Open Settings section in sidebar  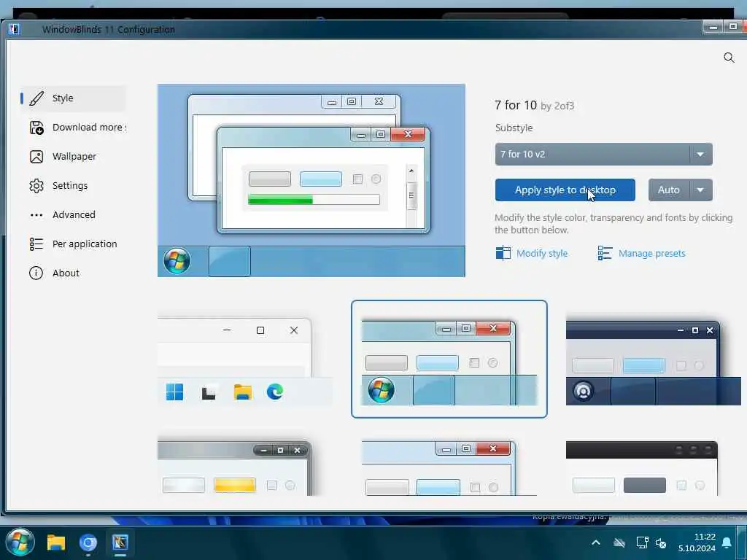[x=74, y=185]
